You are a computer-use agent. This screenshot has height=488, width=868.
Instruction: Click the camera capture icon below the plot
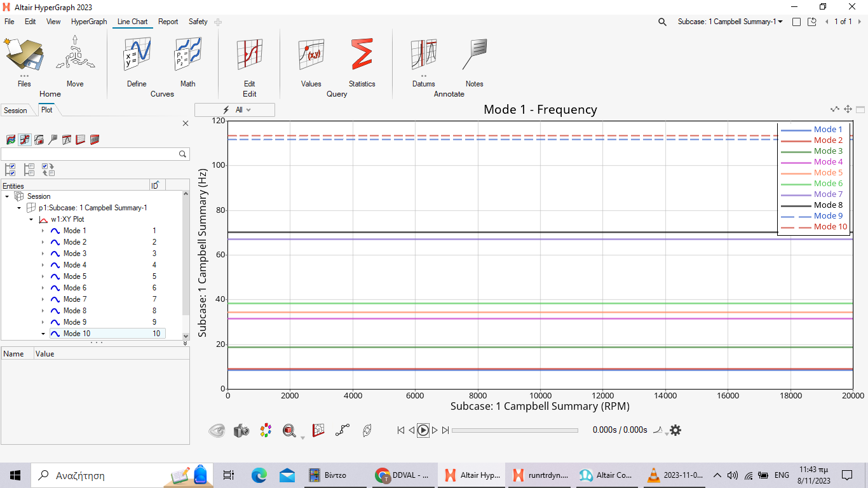click(241, 430)
